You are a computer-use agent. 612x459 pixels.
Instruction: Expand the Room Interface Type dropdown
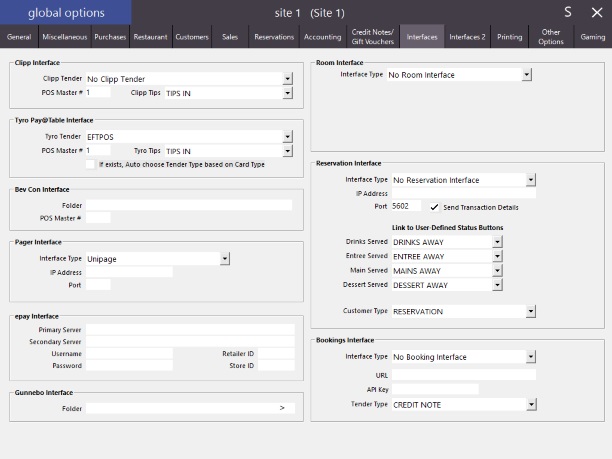tap(526, 75)
